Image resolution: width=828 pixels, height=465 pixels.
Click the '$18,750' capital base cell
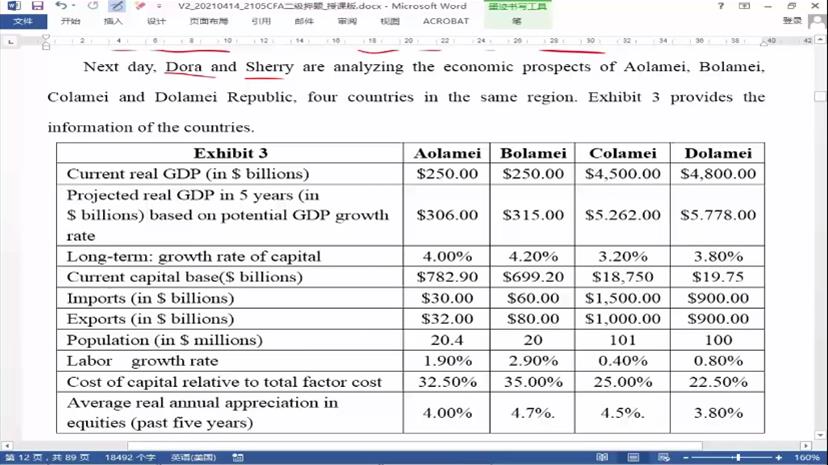click(x=623, y=277)
